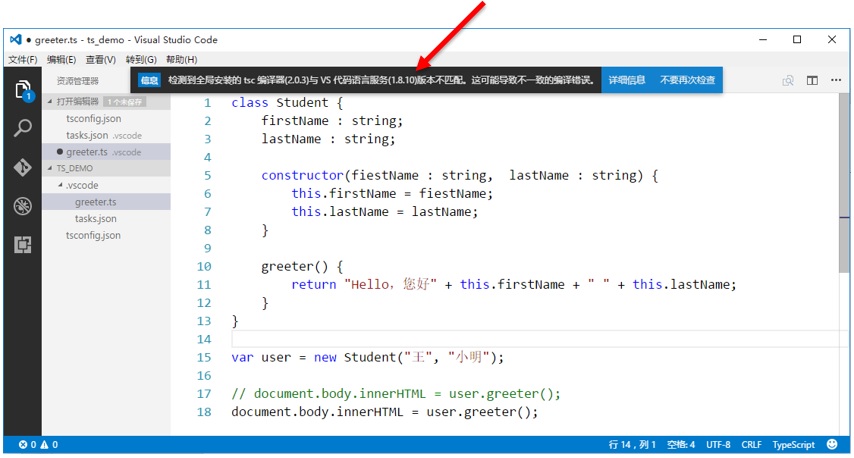The image size is (854, 458).
Task: Select tasks.json .vscode in open editors
Action: (107, 136)
